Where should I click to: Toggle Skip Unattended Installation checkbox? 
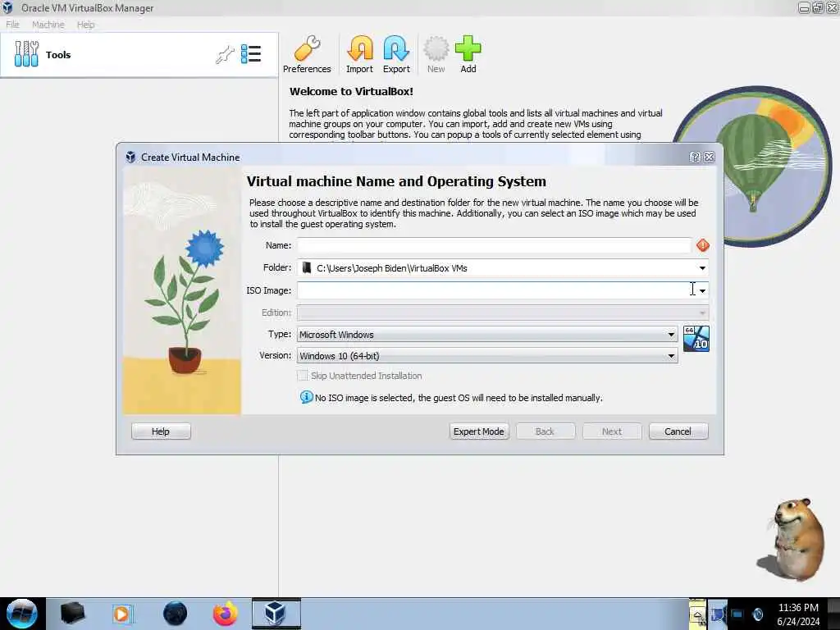[303, 376]
